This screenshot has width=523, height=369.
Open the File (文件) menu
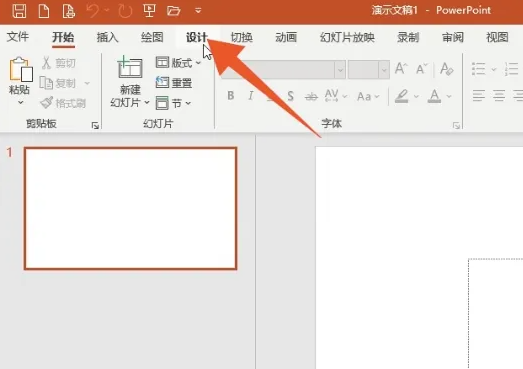pos(18,37)
